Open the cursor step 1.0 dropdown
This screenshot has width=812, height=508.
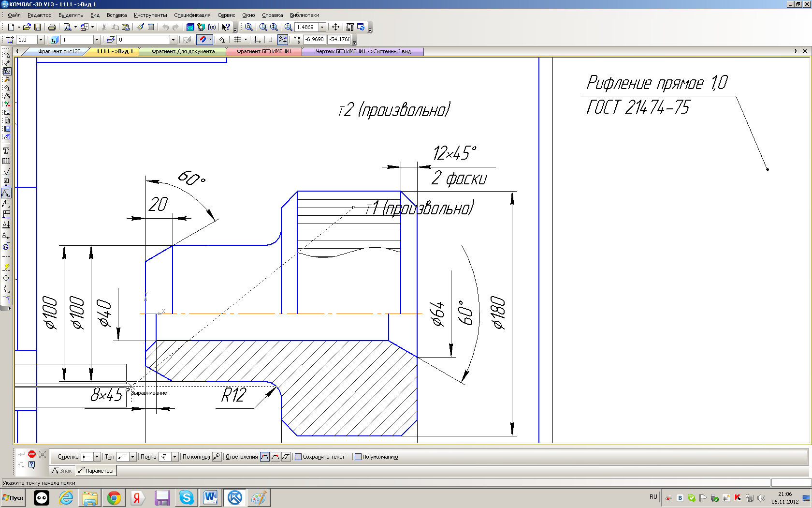click(41, 40)
